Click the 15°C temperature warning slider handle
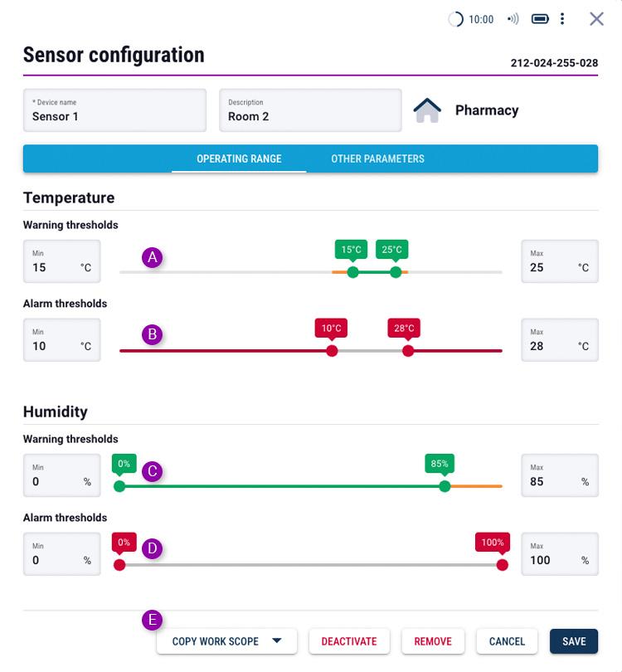Image resolution: width=622 pixels, height=672 pixels. [352, 272]
